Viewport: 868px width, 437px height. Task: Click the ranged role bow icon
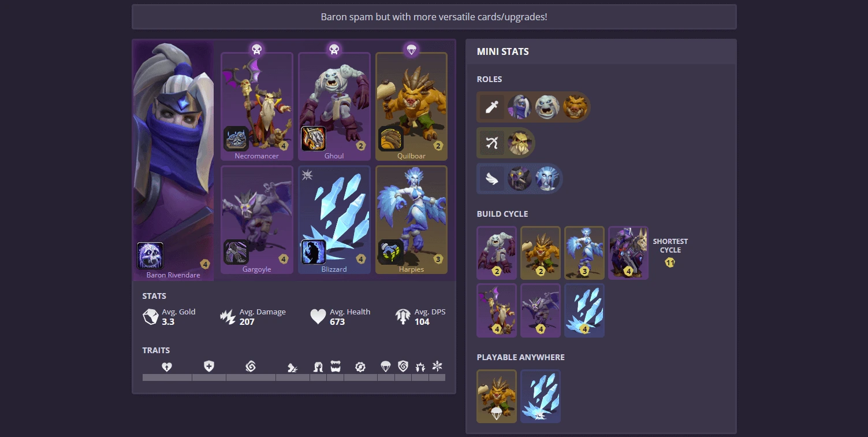[491, 143]
